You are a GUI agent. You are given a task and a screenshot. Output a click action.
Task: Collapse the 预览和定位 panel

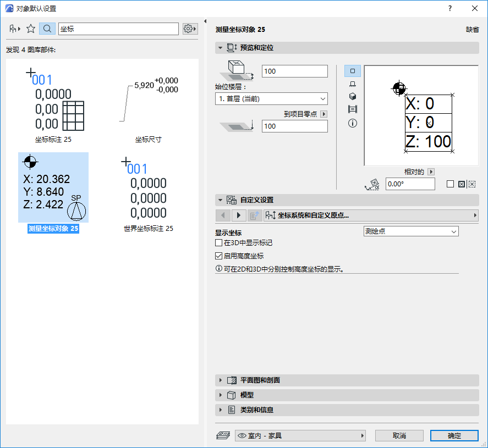pos(220,47)
